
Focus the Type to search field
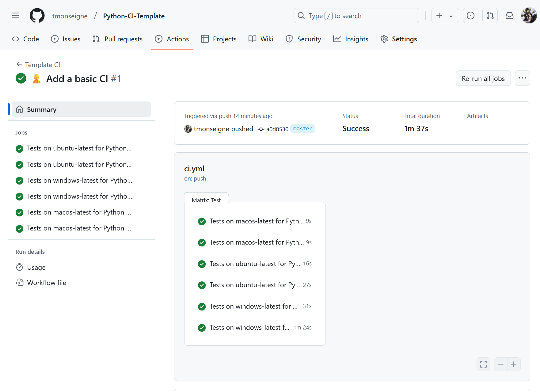point(356,16)
